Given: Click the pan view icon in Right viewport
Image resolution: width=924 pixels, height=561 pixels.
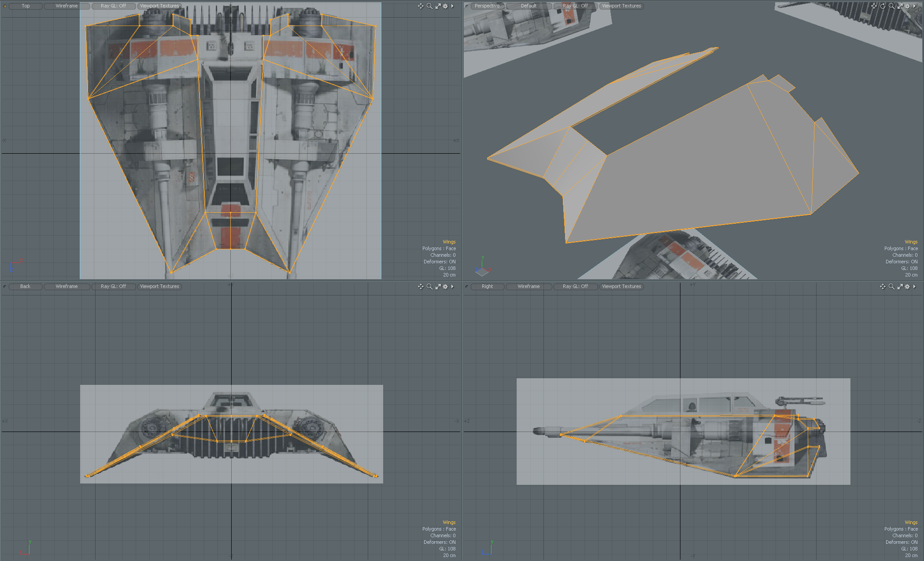Looking at the screenshot, I should (x=883, y=286).
